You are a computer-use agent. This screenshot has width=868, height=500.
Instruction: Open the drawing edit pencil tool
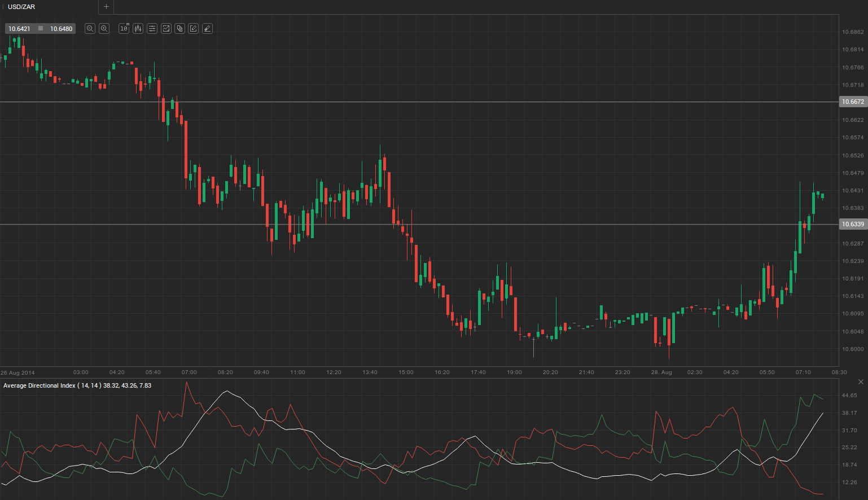click(x=194, y=29)
